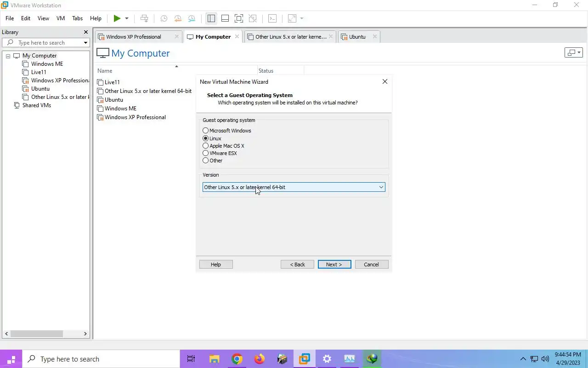
Task: Open the Help menu
Action: (96, 18)
